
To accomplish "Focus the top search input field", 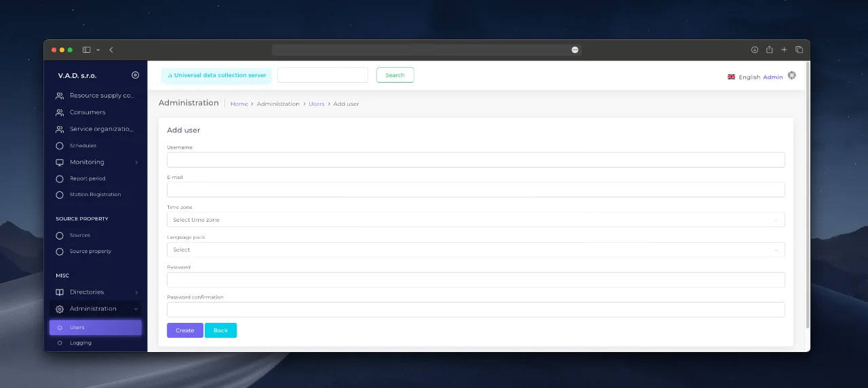I will [x=323, y=75].
